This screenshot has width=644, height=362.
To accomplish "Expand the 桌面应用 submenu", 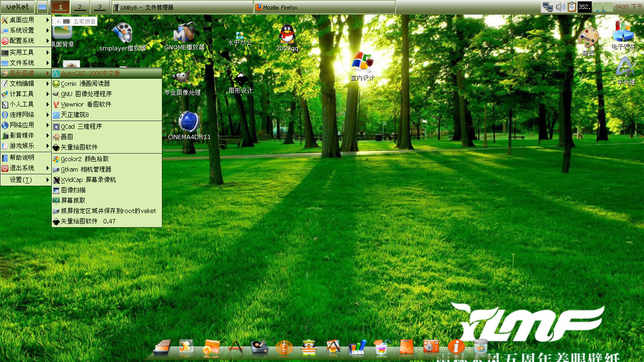I will (25, 20).
